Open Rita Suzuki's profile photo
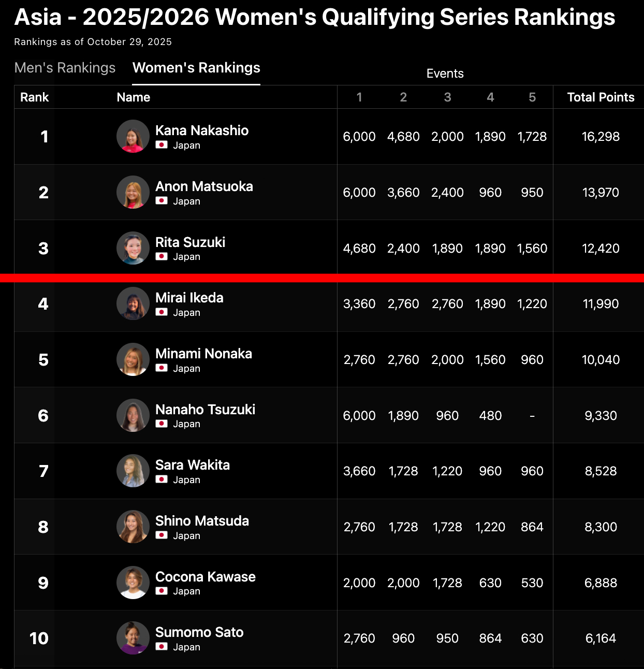 pos(133,248)
